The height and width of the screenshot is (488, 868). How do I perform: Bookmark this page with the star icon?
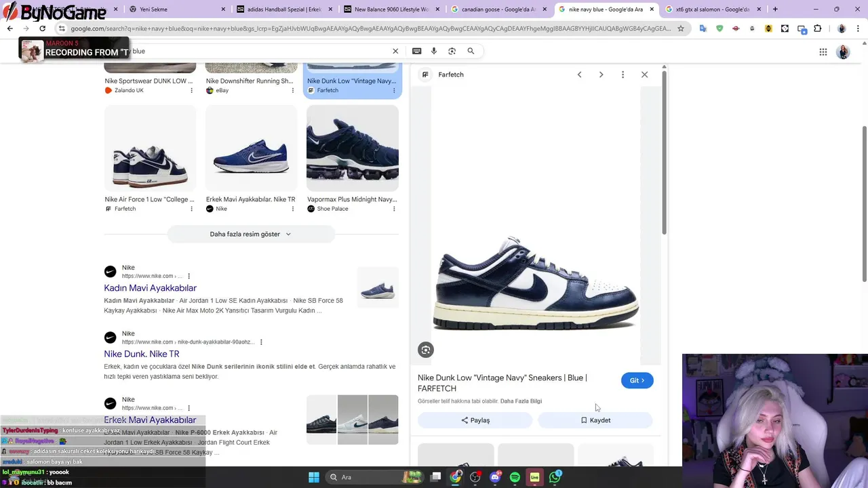pos(681,28)
